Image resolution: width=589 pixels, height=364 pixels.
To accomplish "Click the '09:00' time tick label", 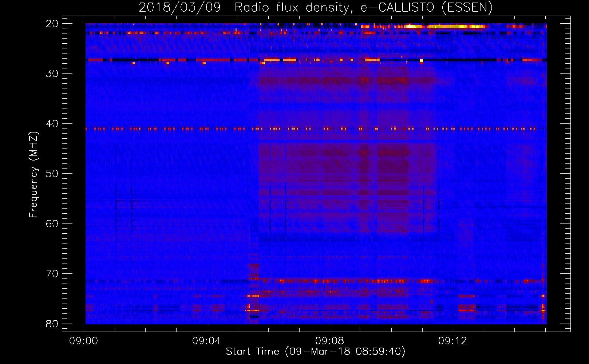I will 84,341.
